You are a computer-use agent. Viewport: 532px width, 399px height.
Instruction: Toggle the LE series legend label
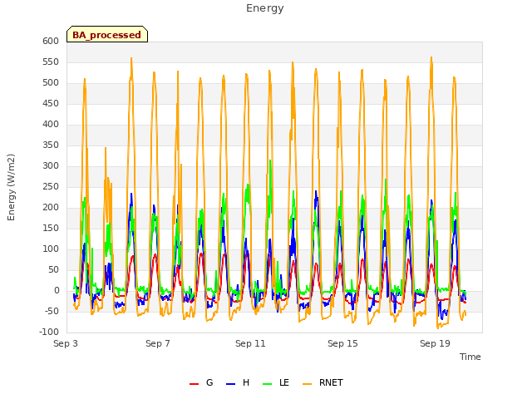coord(284,382)
